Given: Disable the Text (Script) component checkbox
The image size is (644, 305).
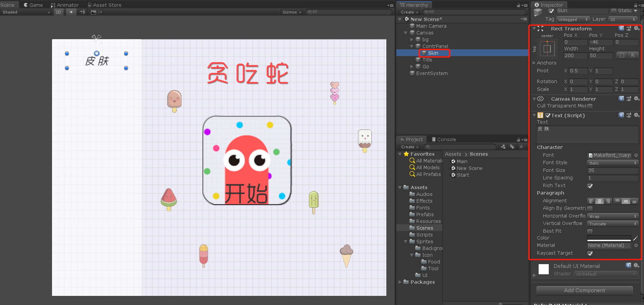Looking at the screenshot, I should point(548,116).
